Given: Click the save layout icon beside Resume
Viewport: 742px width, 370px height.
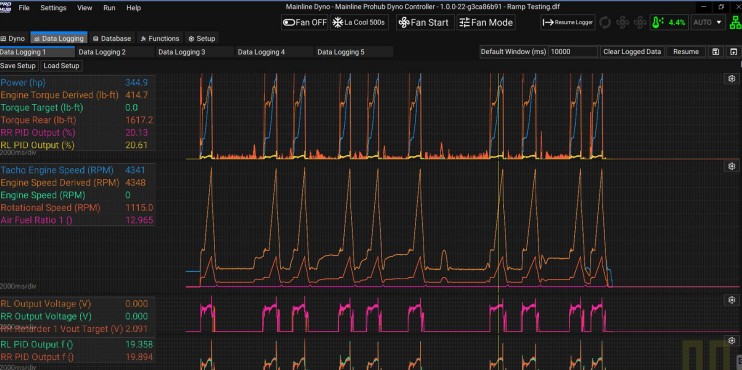Looking at the screenshot, I should 716,52.
